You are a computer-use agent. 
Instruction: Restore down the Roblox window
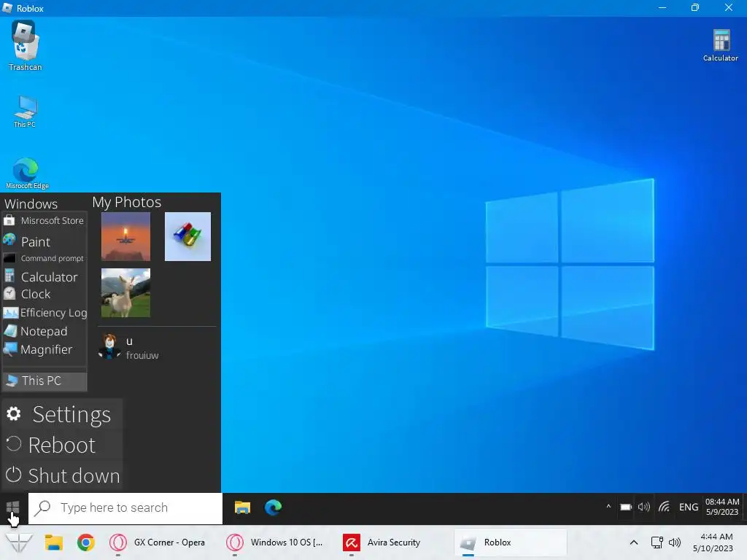(x=695, y=7)
